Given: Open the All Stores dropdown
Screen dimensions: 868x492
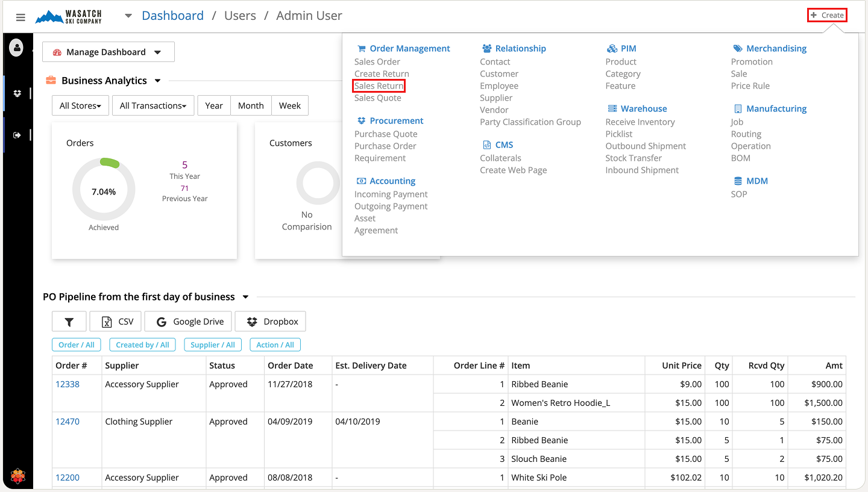Looking at the screenshot, I should [x=80, y=105].
